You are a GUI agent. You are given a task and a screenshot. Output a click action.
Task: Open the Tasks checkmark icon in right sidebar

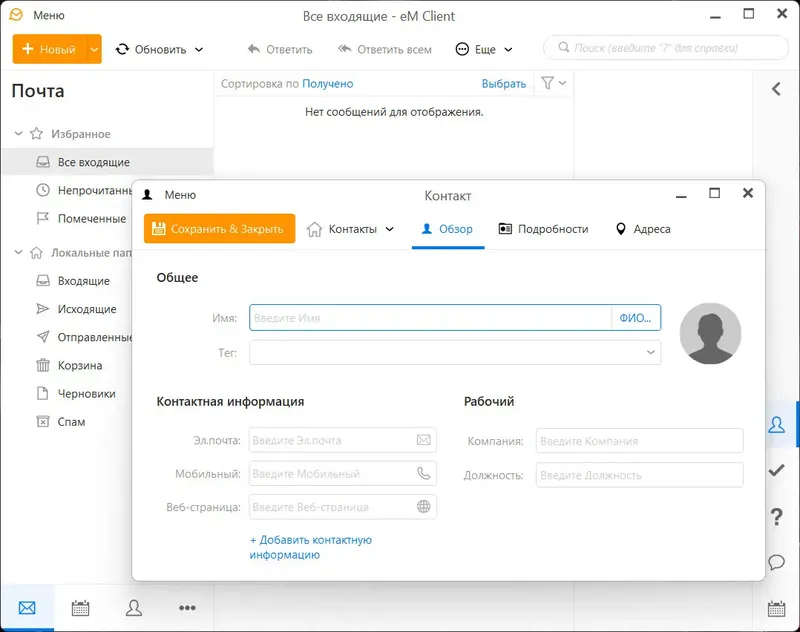pyautogui.click(x=777, y=470)
